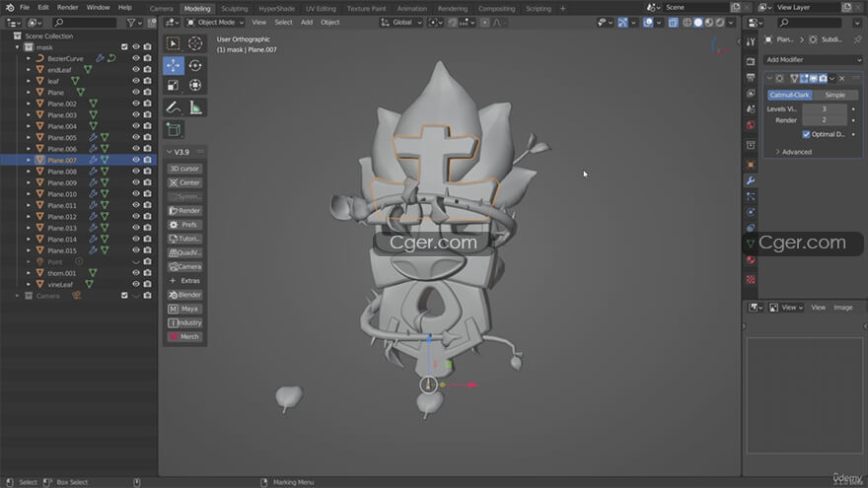Switch to the Sculpting workspace tab

pos(234,8)
